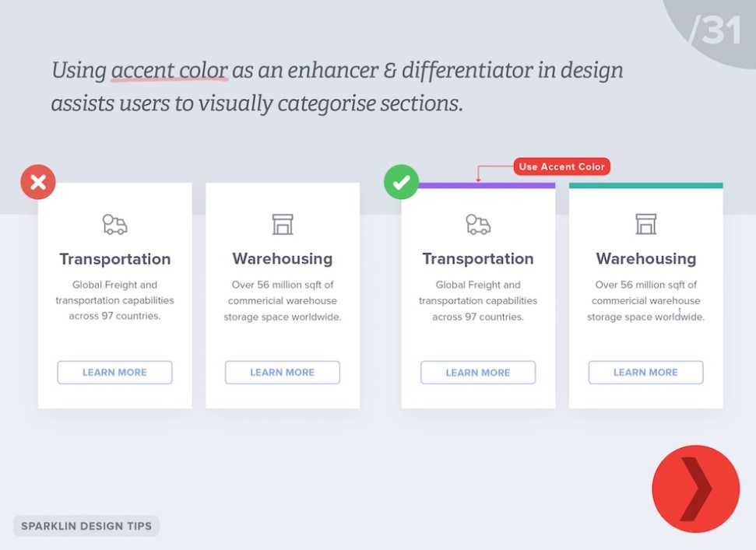This screenshot has height=550, width=756.
Task: Click Learn More on the purple-accent Transportation card
Action: pyautogui.click(x=478, y=373)
